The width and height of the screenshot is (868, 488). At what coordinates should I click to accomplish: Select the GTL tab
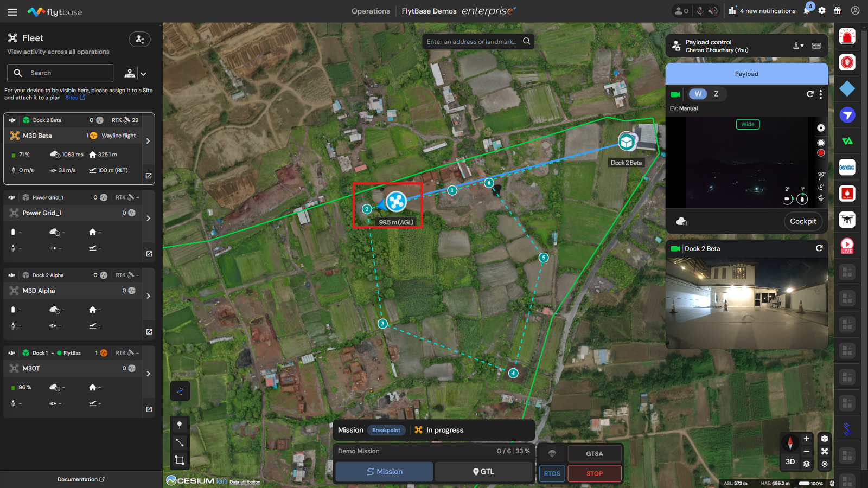pos(483,472)
